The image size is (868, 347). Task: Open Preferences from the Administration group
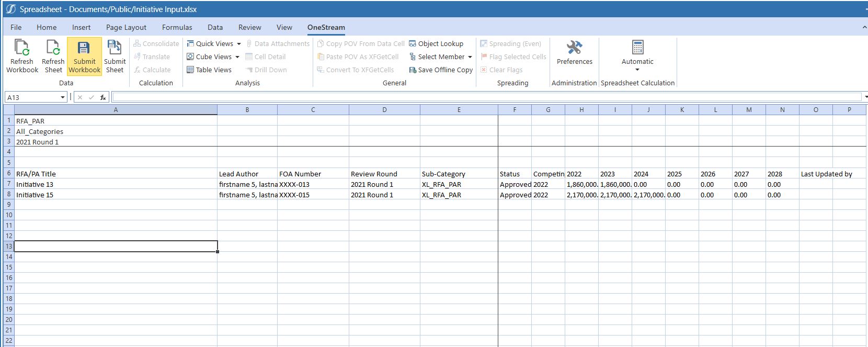click(574, 53)
